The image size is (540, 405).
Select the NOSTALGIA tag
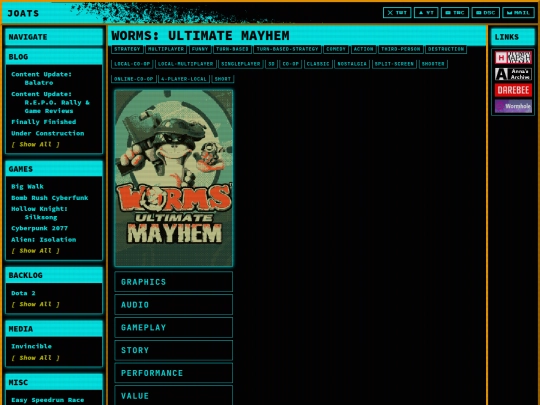352,64
